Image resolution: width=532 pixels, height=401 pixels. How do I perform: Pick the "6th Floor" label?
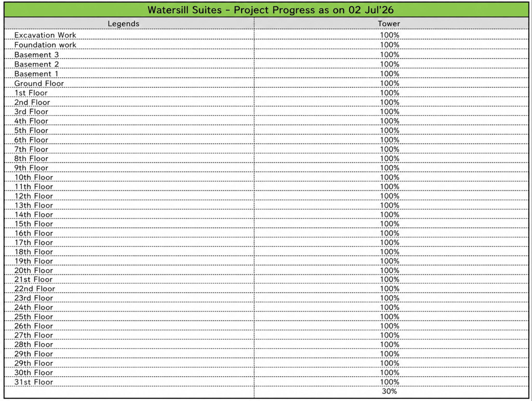point(31,140)
